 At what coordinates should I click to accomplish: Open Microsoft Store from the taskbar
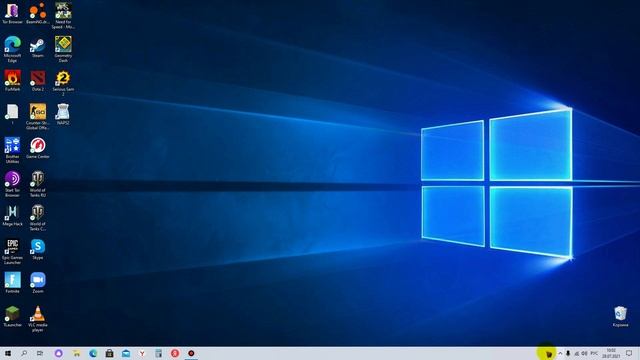[109, 353]
